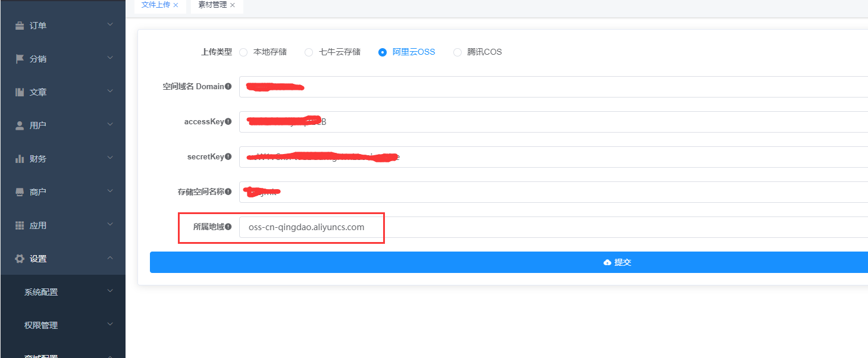
Task: Click the info icon next to secretKey
Action: coord(228,157)
